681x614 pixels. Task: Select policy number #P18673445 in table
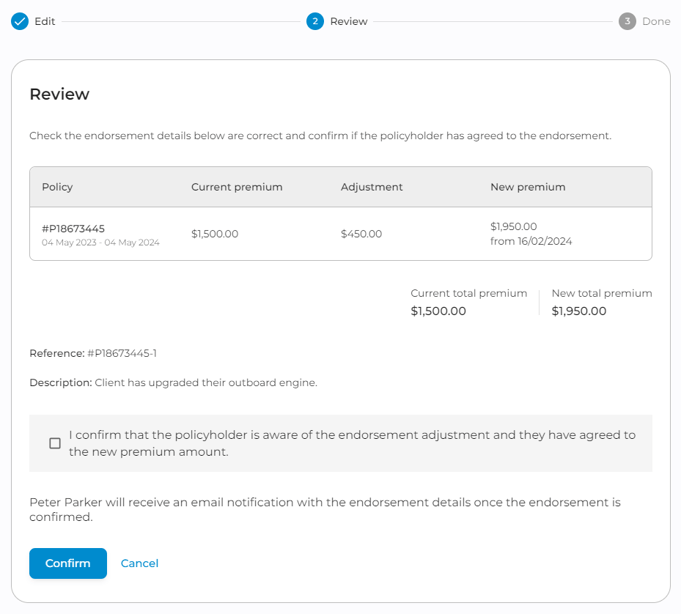click(73, 228)
